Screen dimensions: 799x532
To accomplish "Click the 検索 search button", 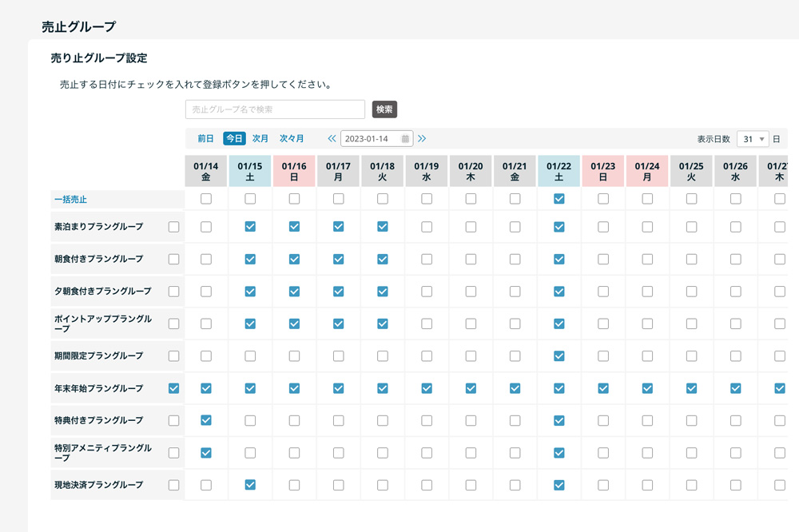I will click(384, 109).
